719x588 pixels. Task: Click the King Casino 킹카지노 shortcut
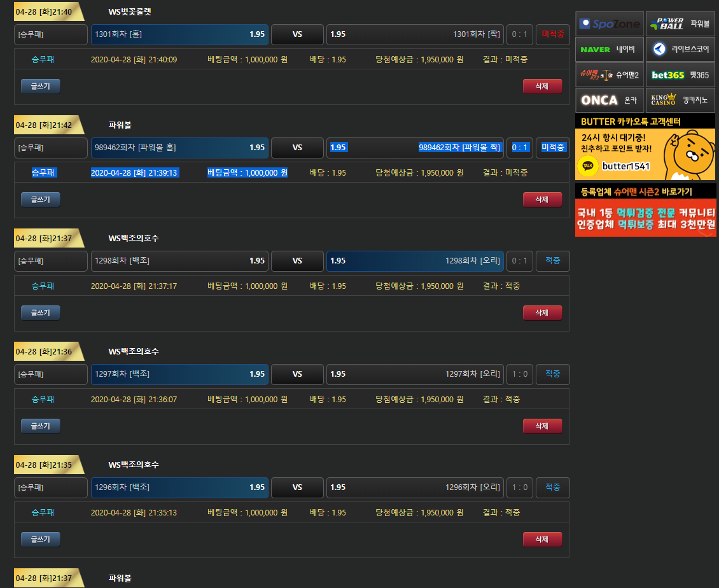click(x=680, y=100)
